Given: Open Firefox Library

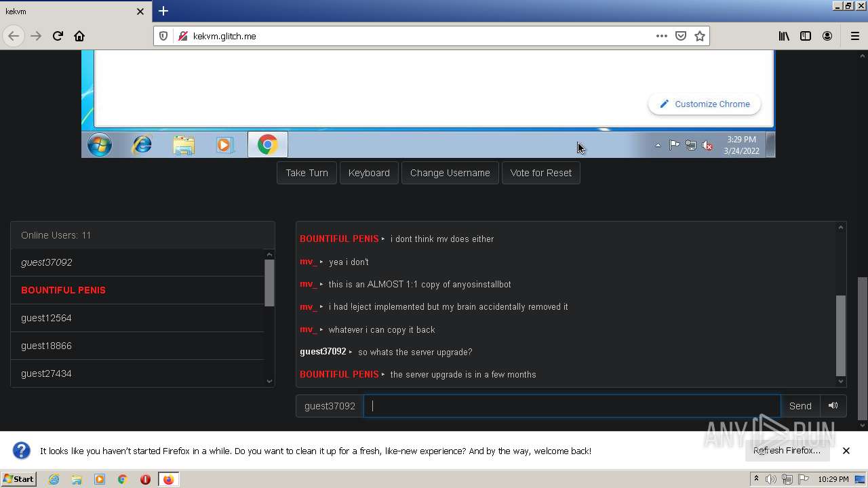Looking at the screenshot, I should pyautogui.click(x=784, y=36).
